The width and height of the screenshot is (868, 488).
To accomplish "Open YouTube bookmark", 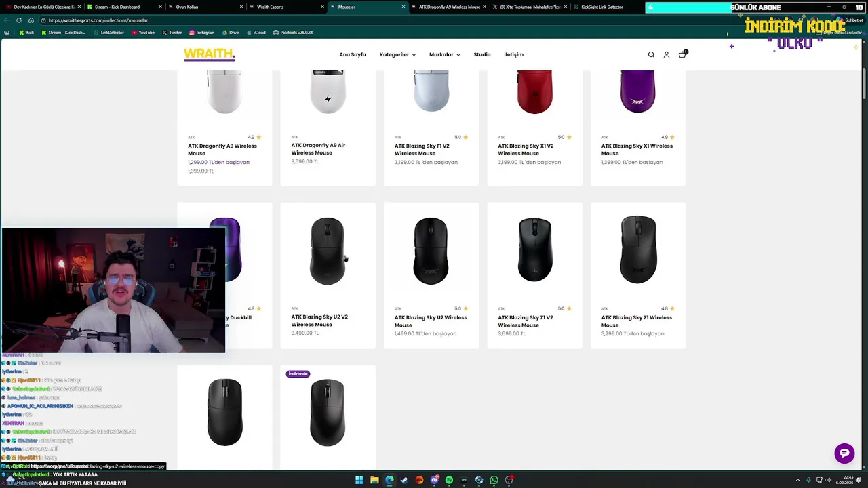I will (143, 33).
